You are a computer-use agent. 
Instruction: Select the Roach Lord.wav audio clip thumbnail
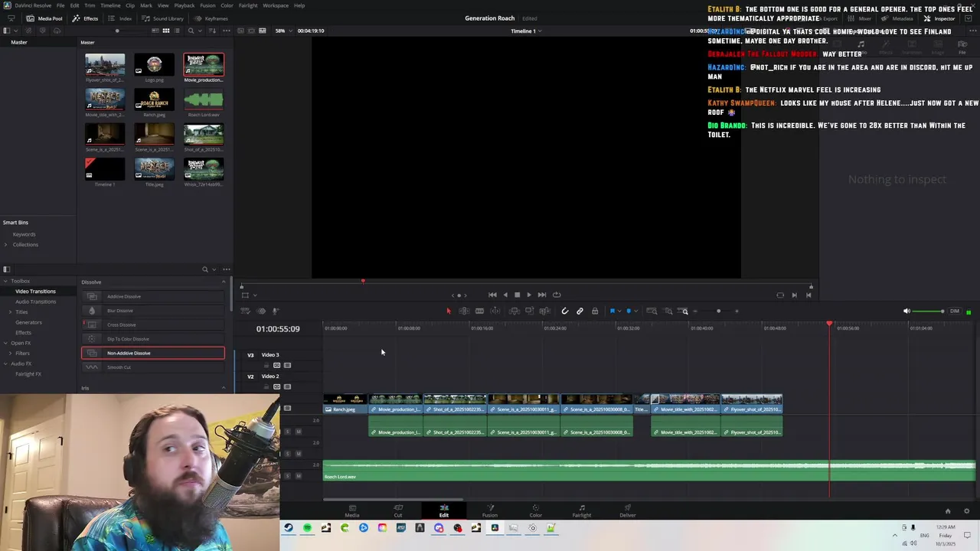pos(204,100)
